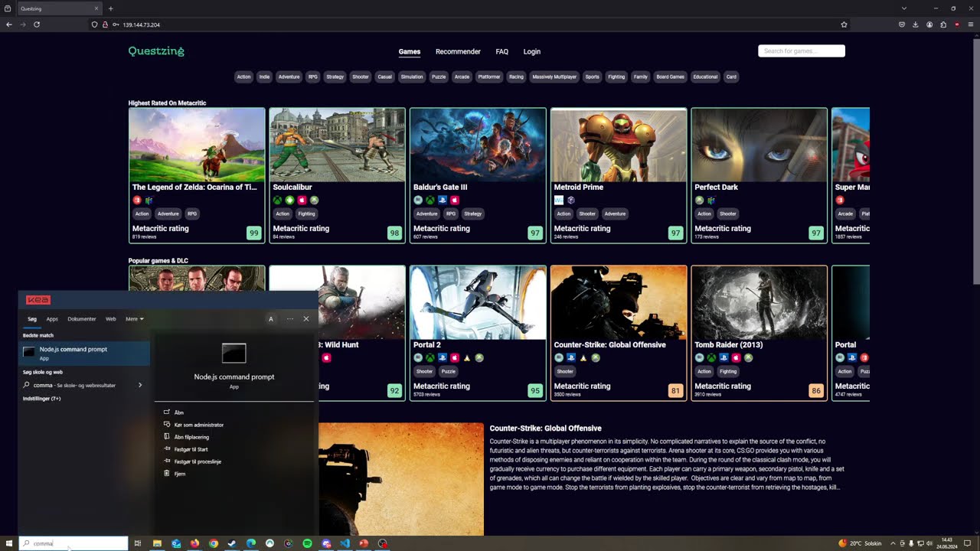This screenshot has height=551, width=980.
Task: List all tabs dropdown arrow
Action: (x=904, y=8)
